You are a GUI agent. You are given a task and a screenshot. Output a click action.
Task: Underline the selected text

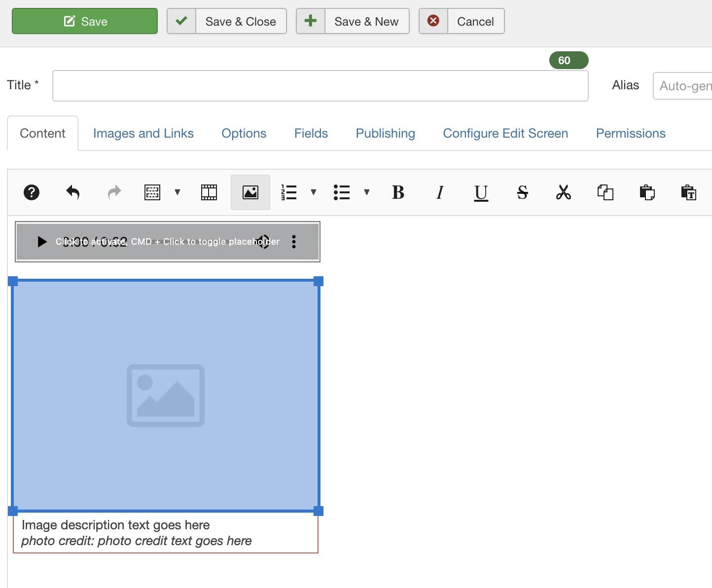pos(481,192)
